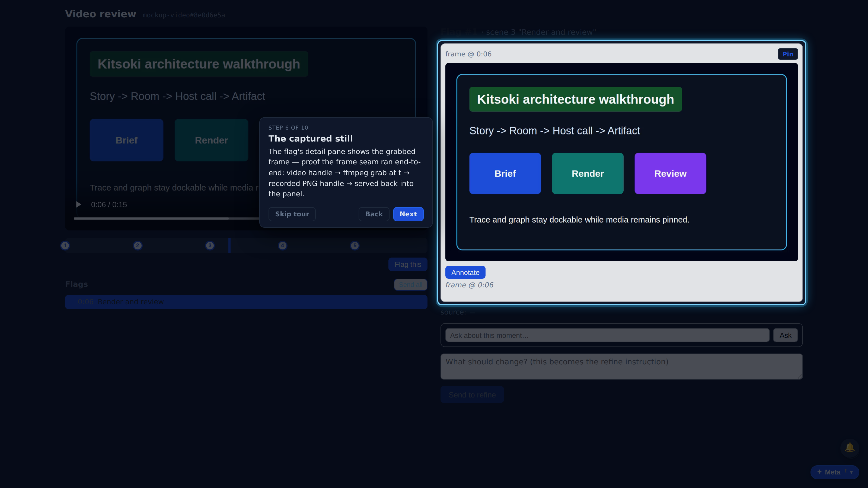Click the current playhead on the scene timeline
Viewport: 868px width, 488px height.
pyautogui.click(x=229, y=246)
